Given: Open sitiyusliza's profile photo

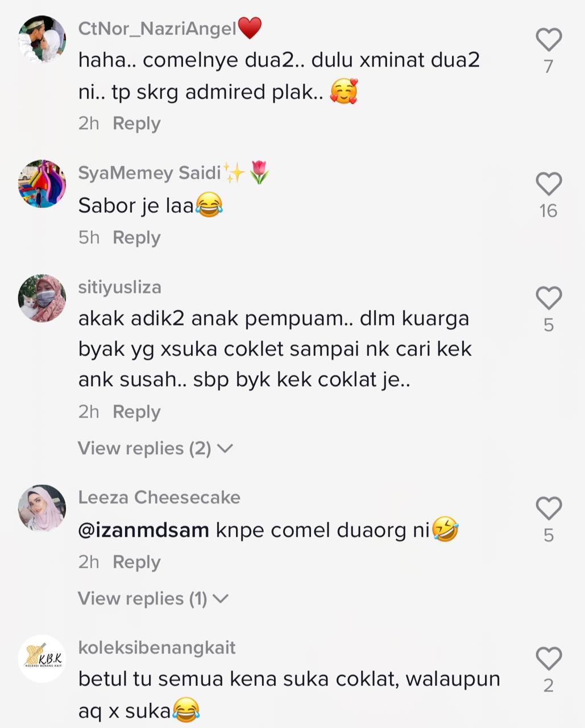Looking at the screenshot, I should 42,299.
